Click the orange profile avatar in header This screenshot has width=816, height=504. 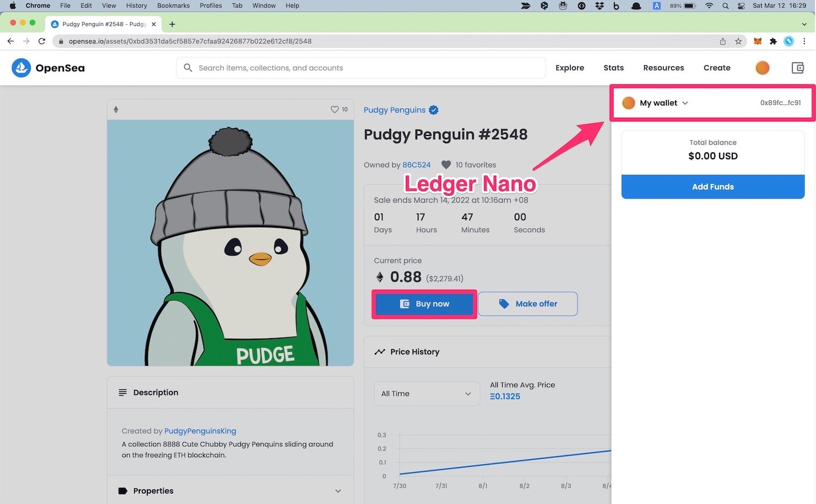coord(763,68)
